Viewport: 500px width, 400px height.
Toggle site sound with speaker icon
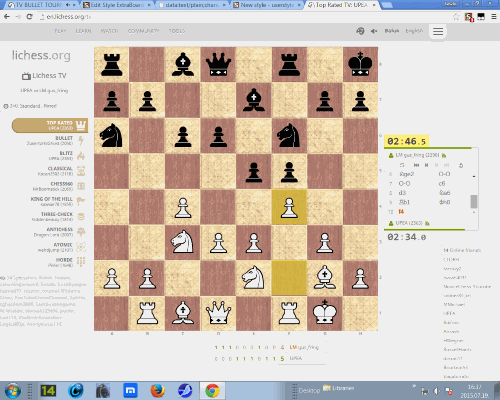click(x=374, y=31)
